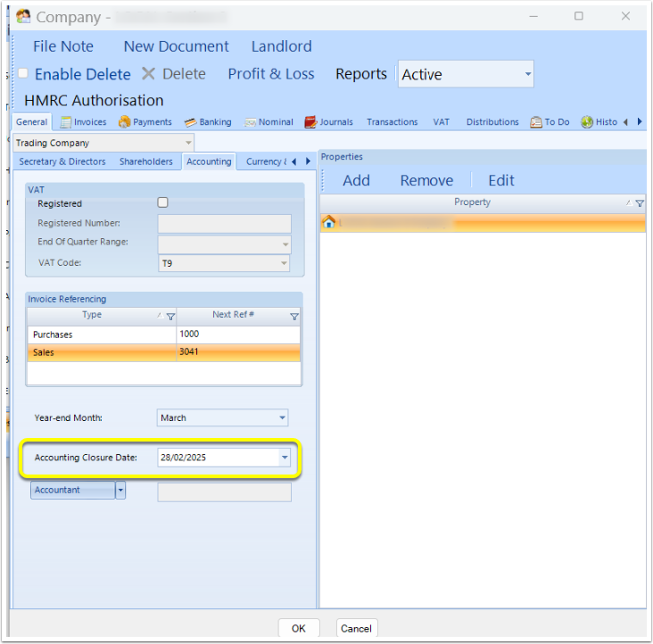
Task: Click the Property column filter icon
Action: pyautogui.click(x=640, y=203)
